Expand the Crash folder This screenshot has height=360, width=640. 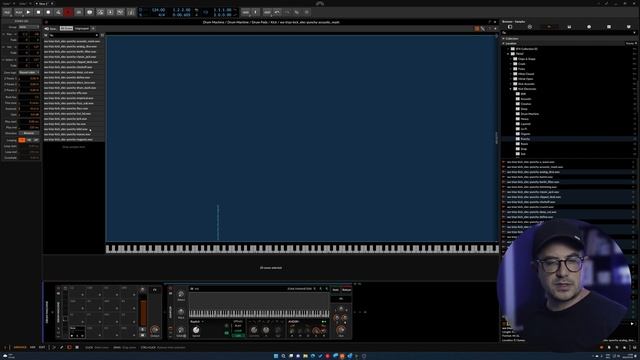click(x=511, y=64)
